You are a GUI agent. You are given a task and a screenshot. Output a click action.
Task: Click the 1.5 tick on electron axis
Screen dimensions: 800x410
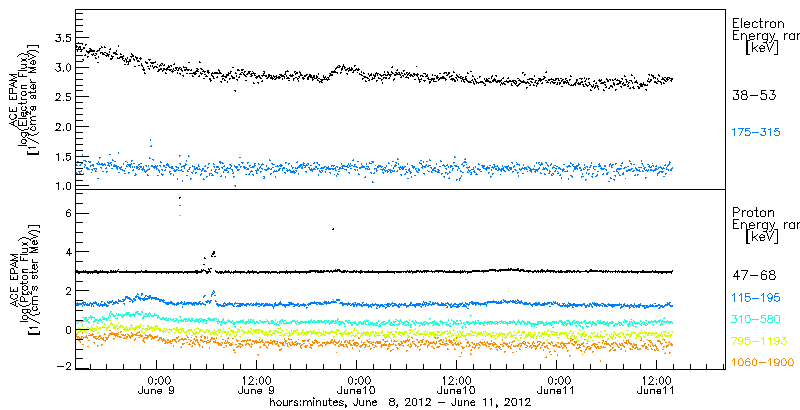61,157
